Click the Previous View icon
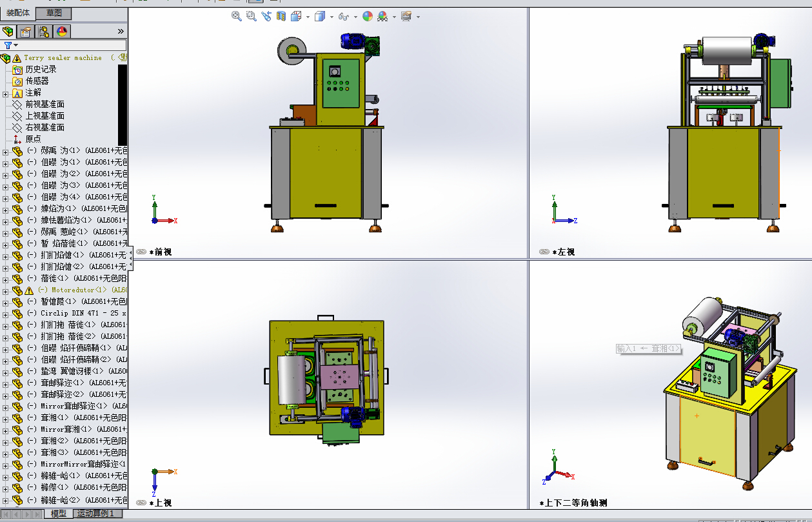Viewport: 812px width, 522px height. click(266, 16)
